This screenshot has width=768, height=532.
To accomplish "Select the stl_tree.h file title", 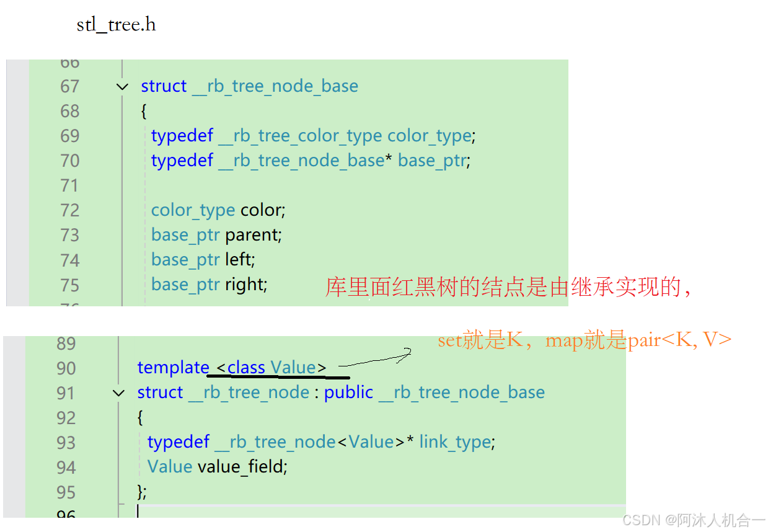I will click(115, 24).
